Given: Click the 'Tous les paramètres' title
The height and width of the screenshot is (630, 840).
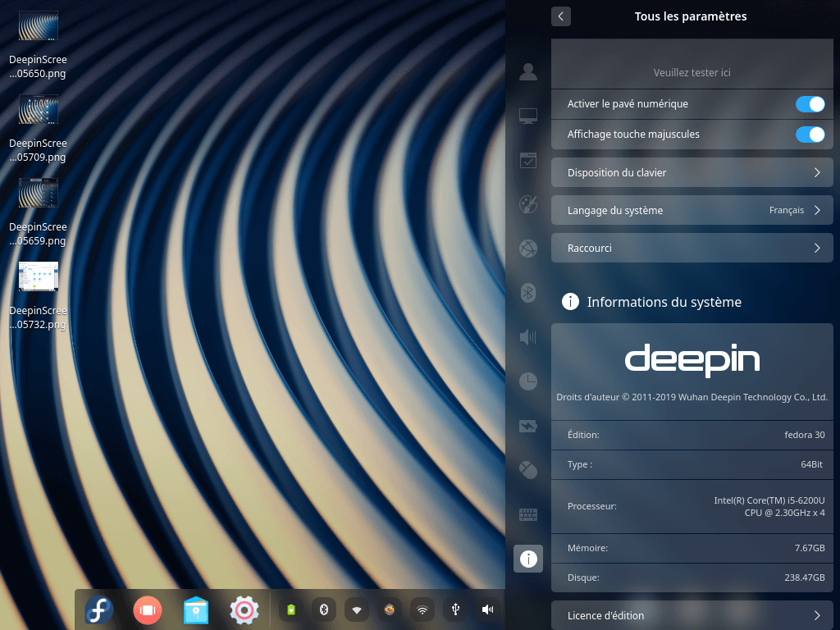Looking at the screenshot, I should click(691, 16).
